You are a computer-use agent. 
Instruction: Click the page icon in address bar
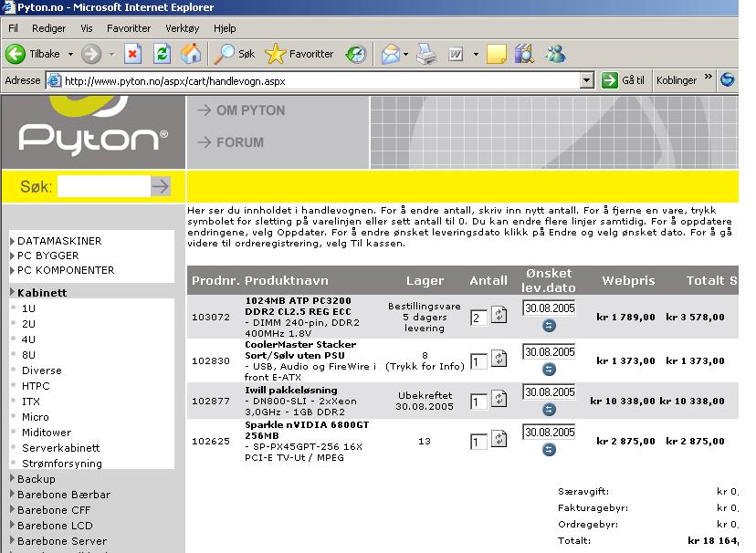point(55,80)
